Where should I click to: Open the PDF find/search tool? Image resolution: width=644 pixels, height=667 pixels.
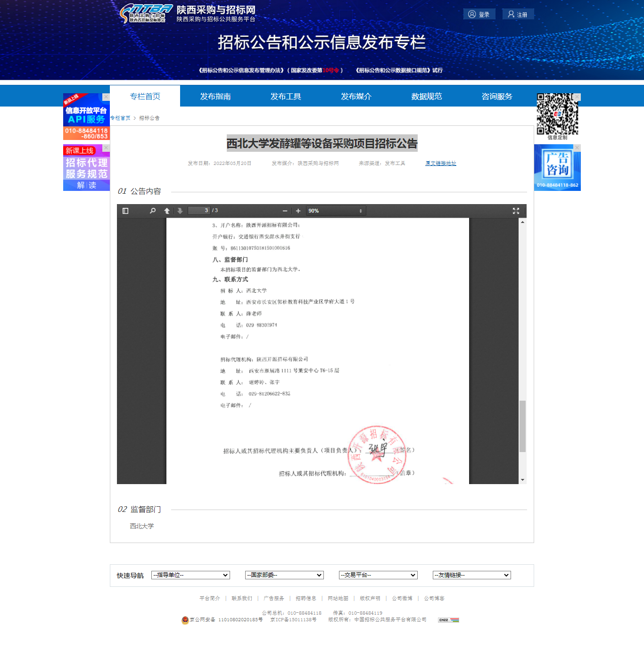(153, 211)
